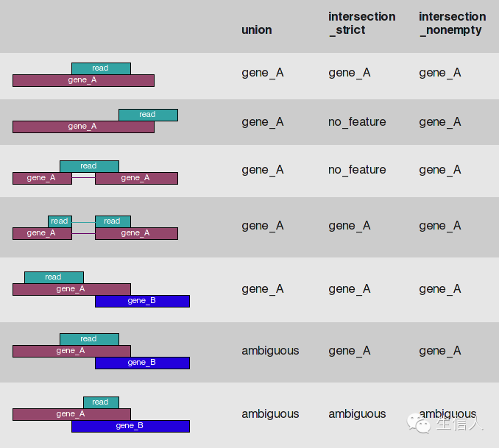Click the gene_B bar in the fifth row
This screenshot has width=499, height=448.
click(x=142, y=301)
